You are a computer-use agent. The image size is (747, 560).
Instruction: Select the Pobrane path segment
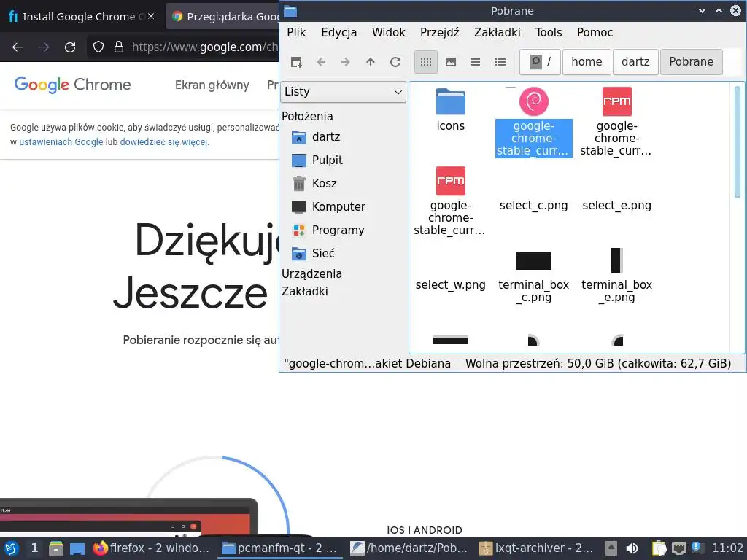point(692,62)
